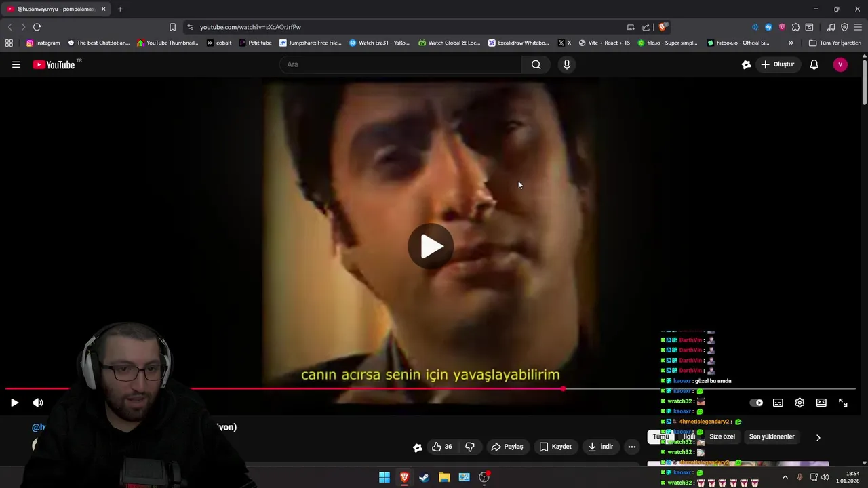Viewport: 868px width, 488px height.
Task: Open the Vite + React + TS bookmark
Action: (604, 43)
